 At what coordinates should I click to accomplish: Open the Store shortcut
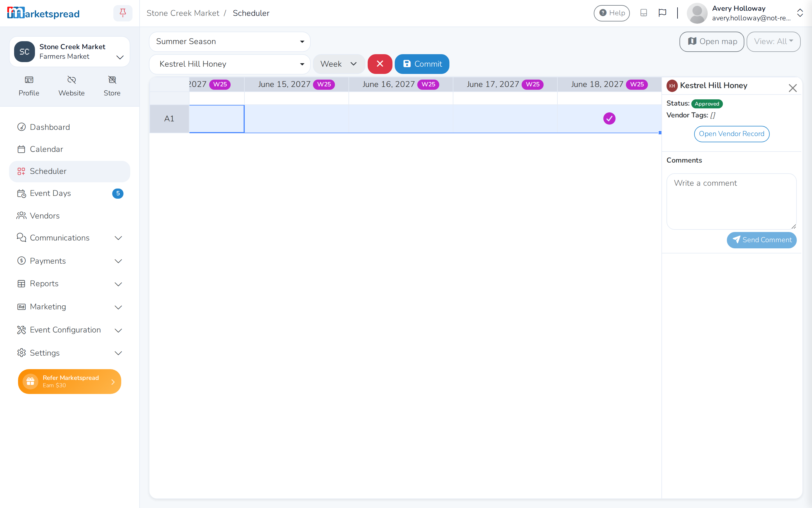click(112, 86)
